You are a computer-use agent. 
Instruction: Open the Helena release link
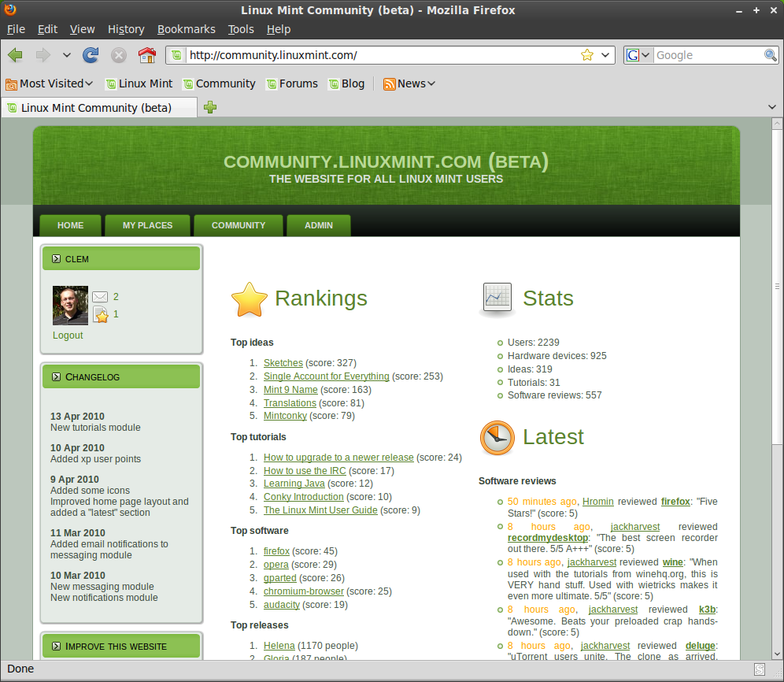pyautogui.click(x=279, y=646)
